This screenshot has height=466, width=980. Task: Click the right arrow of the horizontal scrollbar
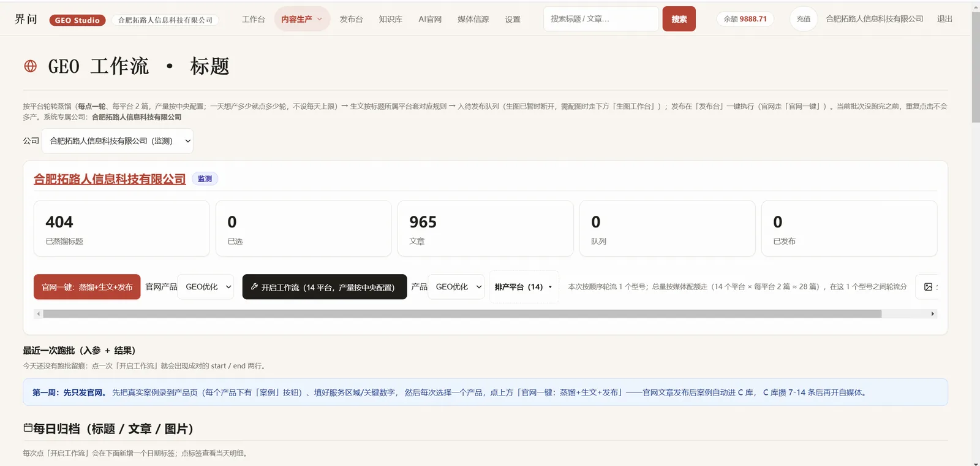pos(932,314)
